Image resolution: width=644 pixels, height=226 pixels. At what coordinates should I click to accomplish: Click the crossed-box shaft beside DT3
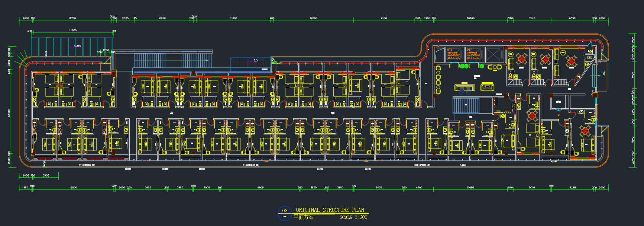[494, 54]
